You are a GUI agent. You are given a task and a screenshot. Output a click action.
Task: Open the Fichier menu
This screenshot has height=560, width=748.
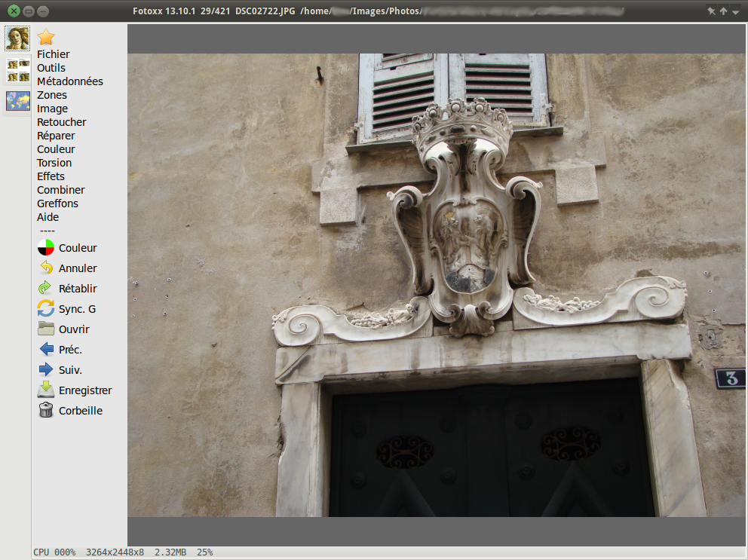point(53,54)
